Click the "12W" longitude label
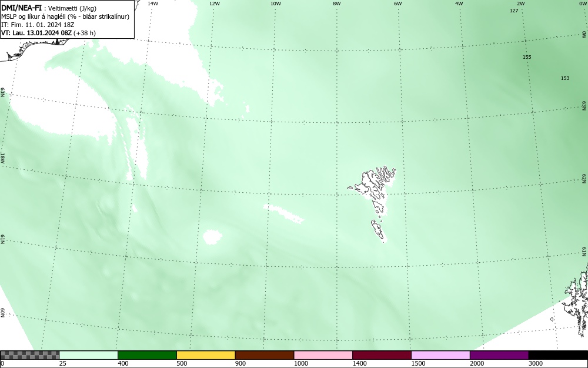The image size is (588, 368). 214,4
